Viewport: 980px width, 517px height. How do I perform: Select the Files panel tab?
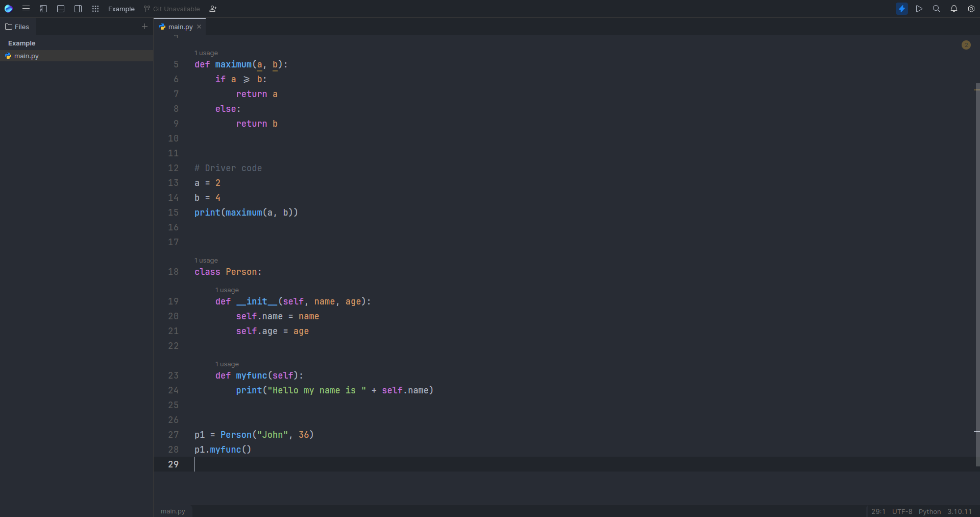[x=18, y=27]
